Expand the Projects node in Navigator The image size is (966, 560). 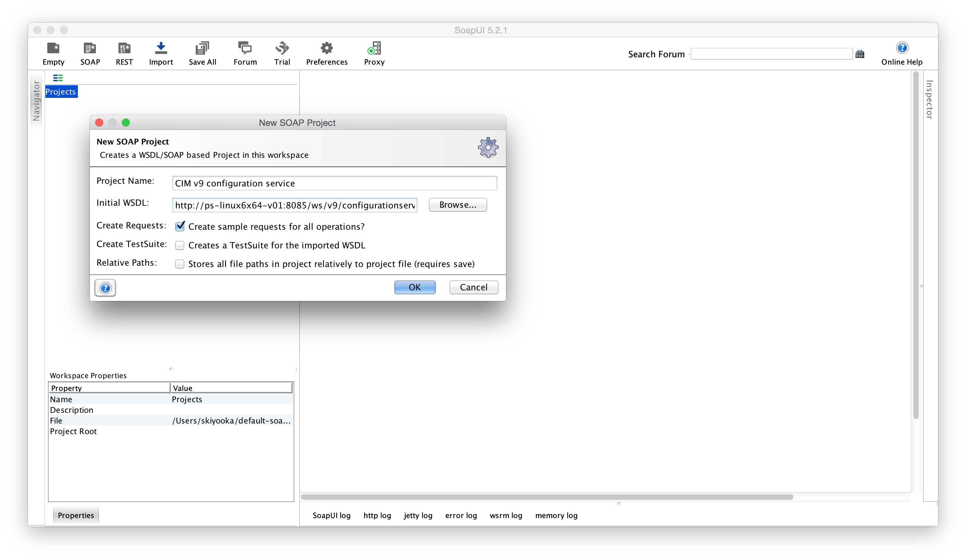click(61, 91)
